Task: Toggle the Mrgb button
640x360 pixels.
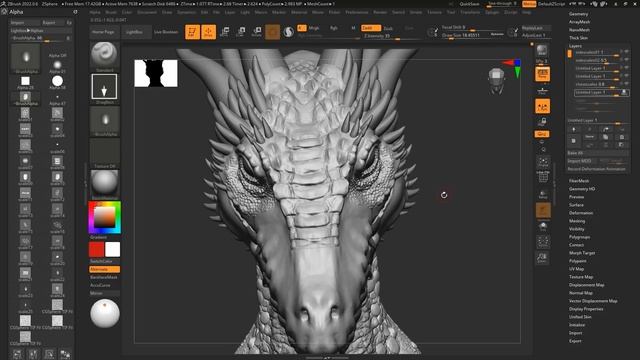Action: 313,28
